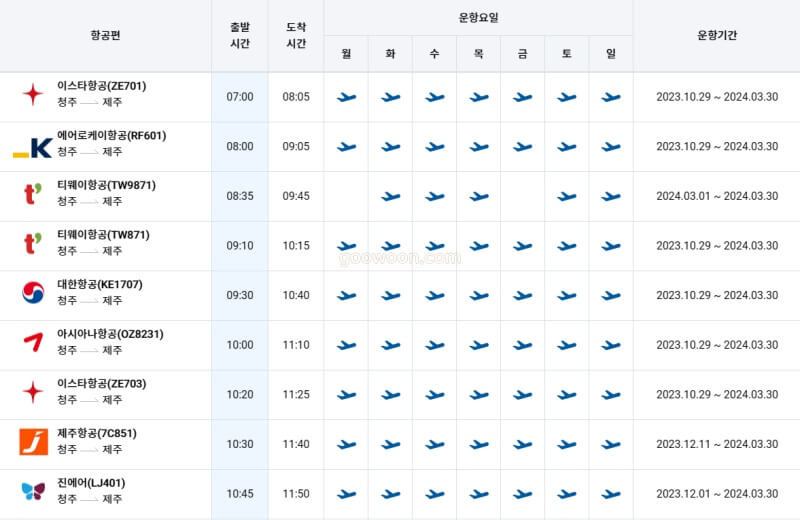The width and height of the screenshot is (800, 520).
Task: Click KE1707 Thursday (목) plane icon
Action: 479,296
